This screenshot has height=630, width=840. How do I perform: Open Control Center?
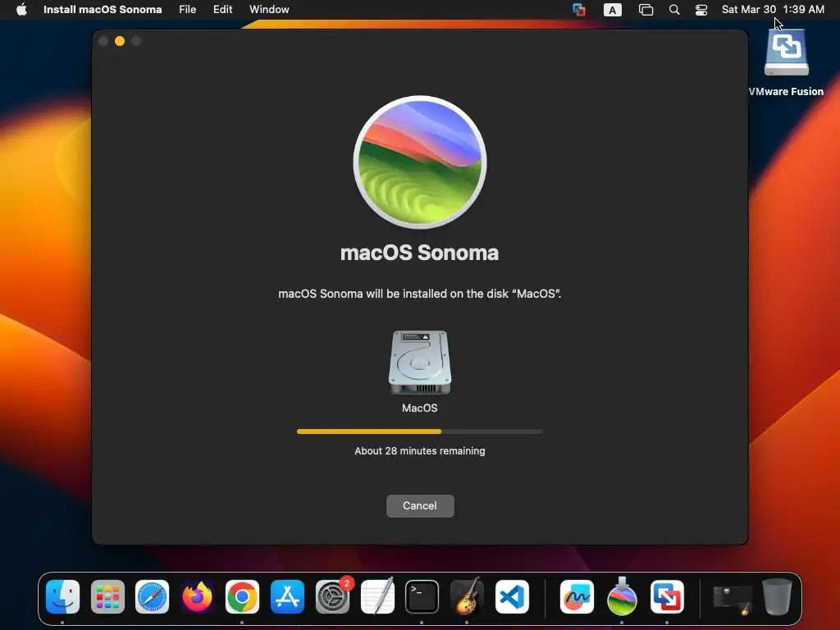[x=701, y=10]
